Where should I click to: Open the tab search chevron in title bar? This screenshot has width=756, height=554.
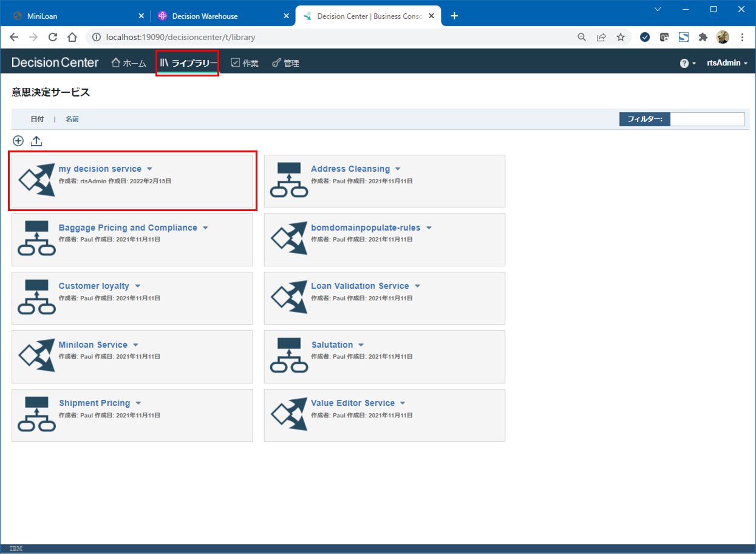click(658, 9)
